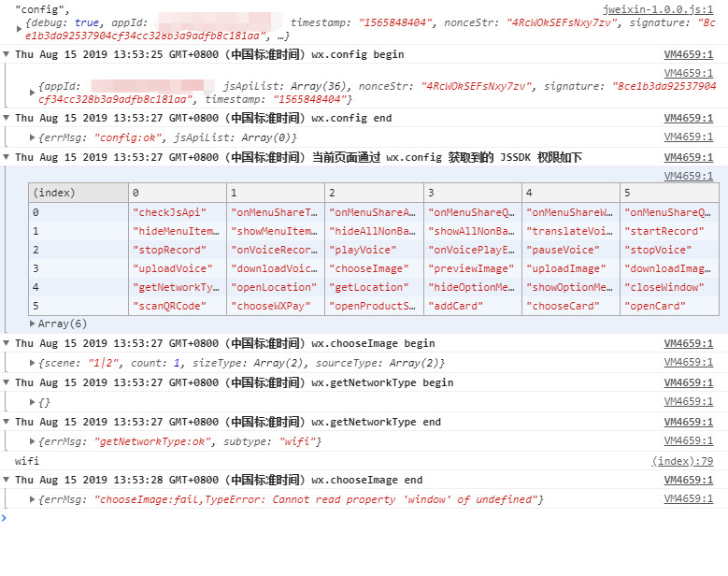Select the "openCard" table cell

point(669,306)
